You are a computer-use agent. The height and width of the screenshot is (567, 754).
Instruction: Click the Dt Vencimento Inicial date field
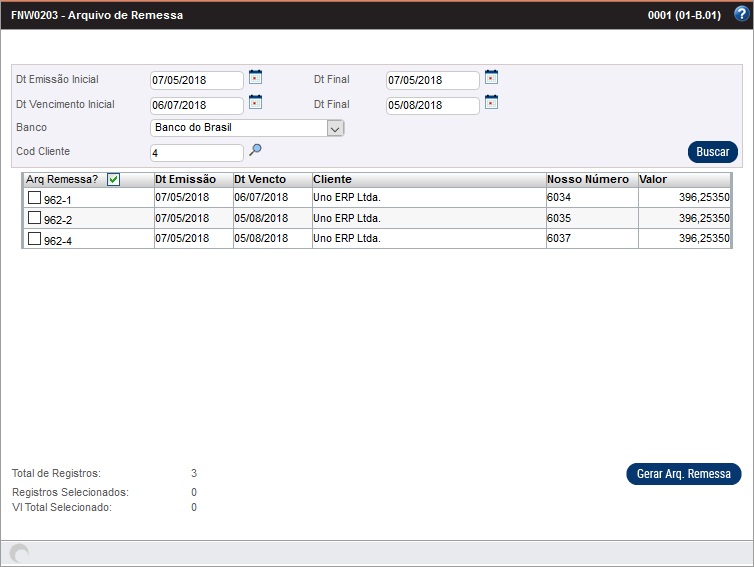196,105
